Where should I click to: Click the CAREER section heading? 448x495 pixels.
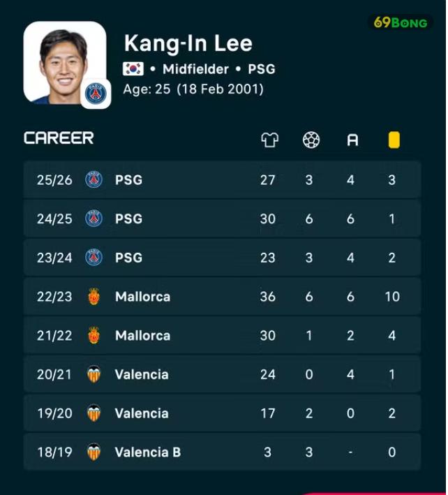coord(59,138)
